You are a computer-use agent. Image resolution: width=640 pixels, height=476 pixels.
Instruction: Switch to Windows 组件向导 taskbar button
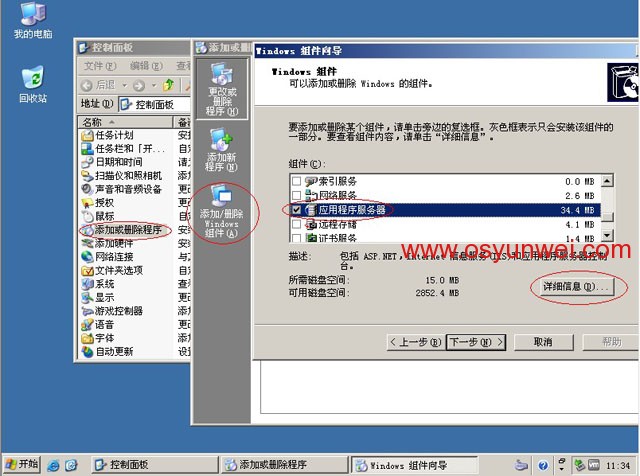[x=414, y=465]
